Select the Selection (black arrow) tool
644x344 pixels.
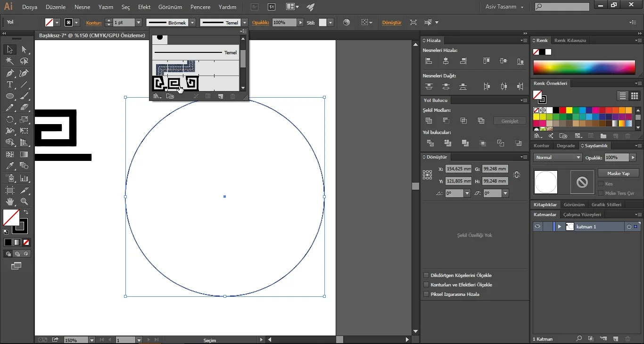pos(9,50)
